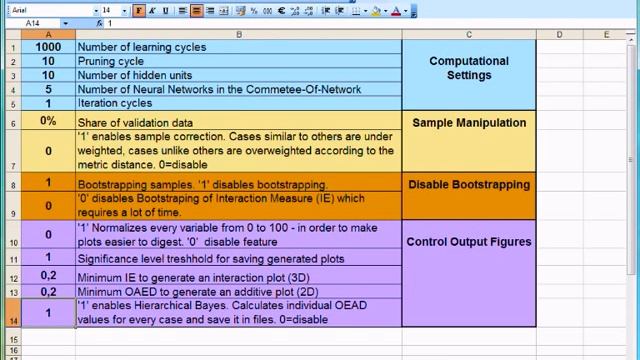Open toolbar options overflow button

tap(413, 11)
